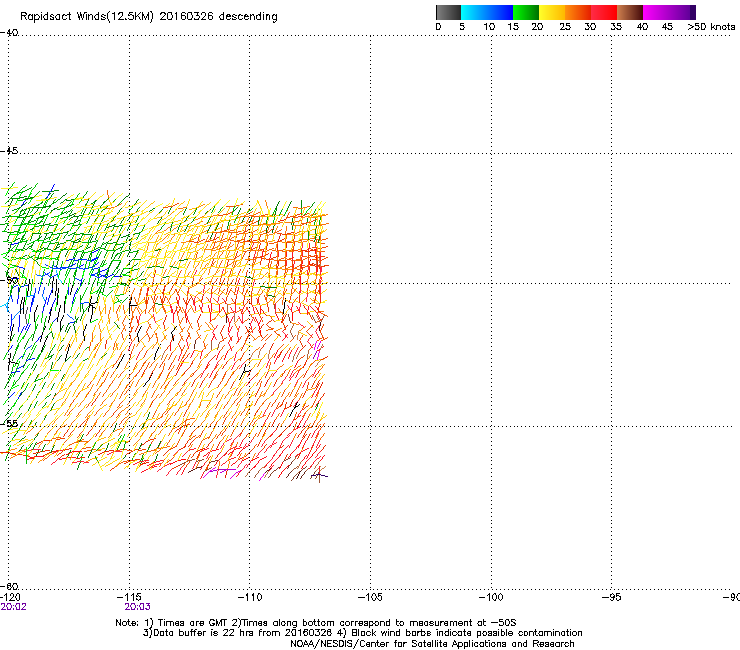Image resolution: width=740 pixels, height=650 pixels.
Task: Click the orange 25-30 knots color segment
Action: (578, 12)
